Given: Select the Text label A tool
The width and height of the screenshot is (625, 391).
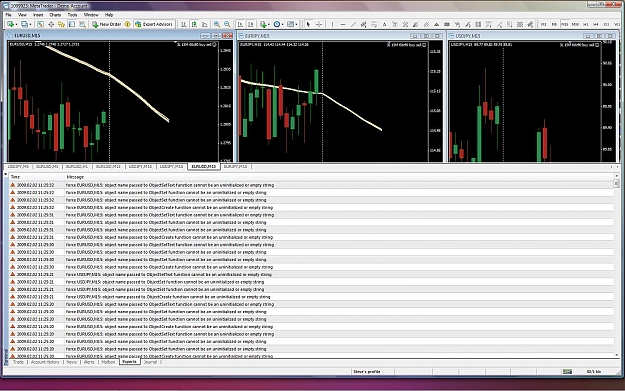Looking at the screenshot, I should click(x=384, y=24).
